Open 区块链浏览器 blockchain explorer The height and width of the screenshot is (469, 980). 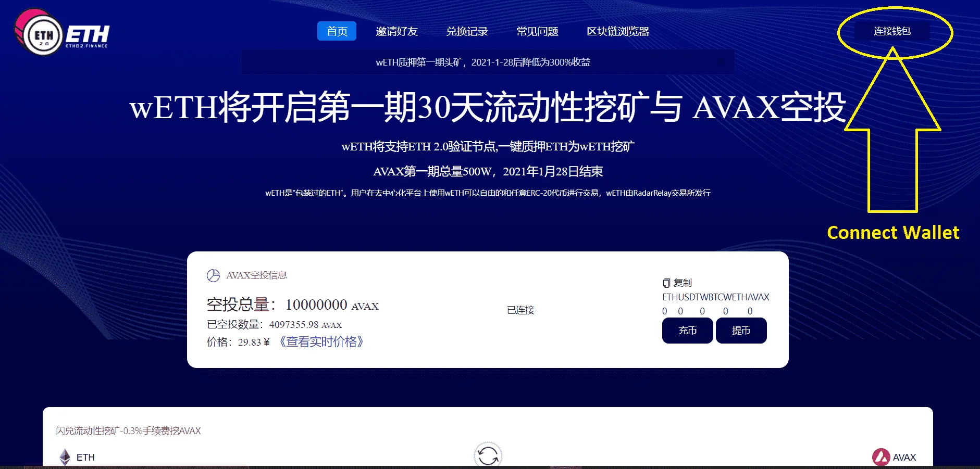point(618,31)
